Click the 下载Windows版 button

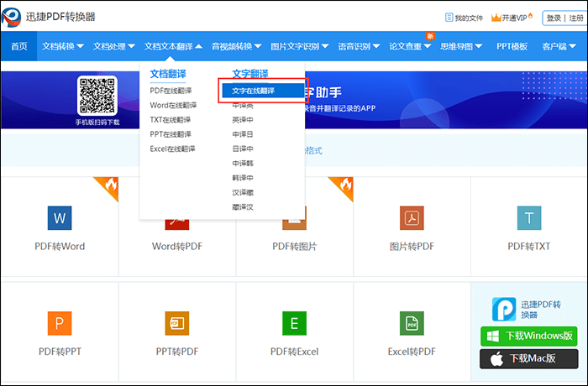coord(529,336)
